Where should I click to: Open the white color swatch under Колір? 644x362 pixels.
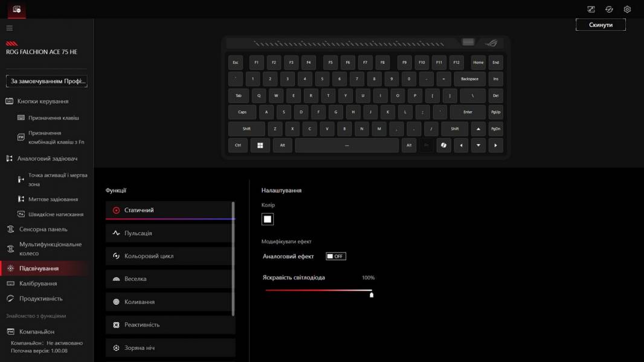tap(268, 219)
